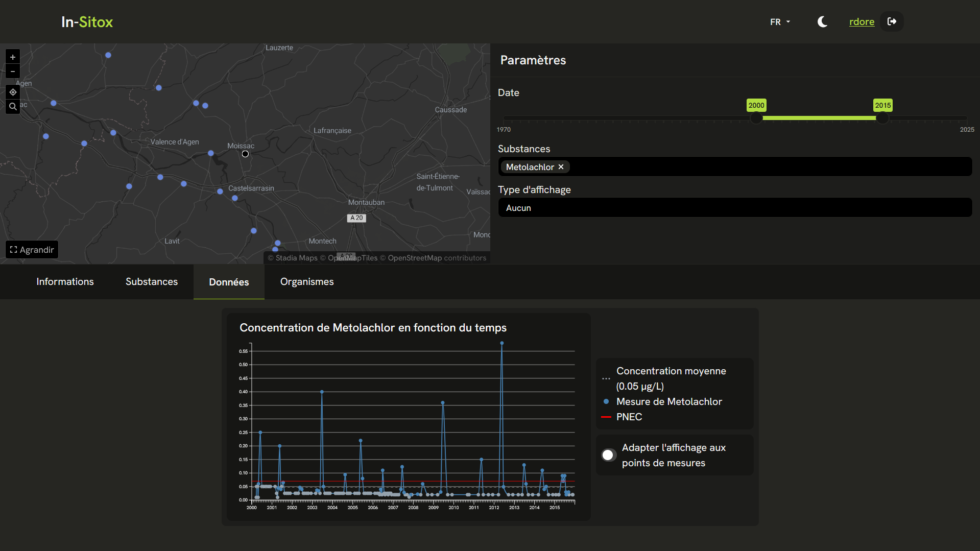Click the fullscreen icon next to Agrandir
The image size is (980, 551).
(x=13, y=249)
